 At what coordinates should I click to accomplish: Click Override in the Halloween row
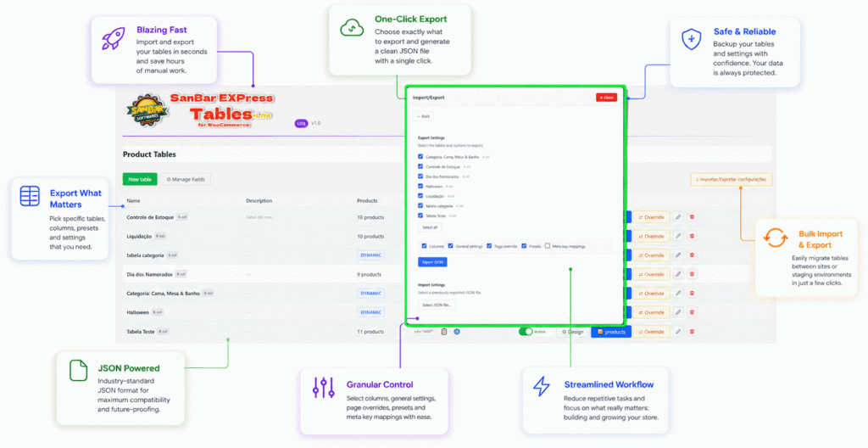tap(652, 312)
